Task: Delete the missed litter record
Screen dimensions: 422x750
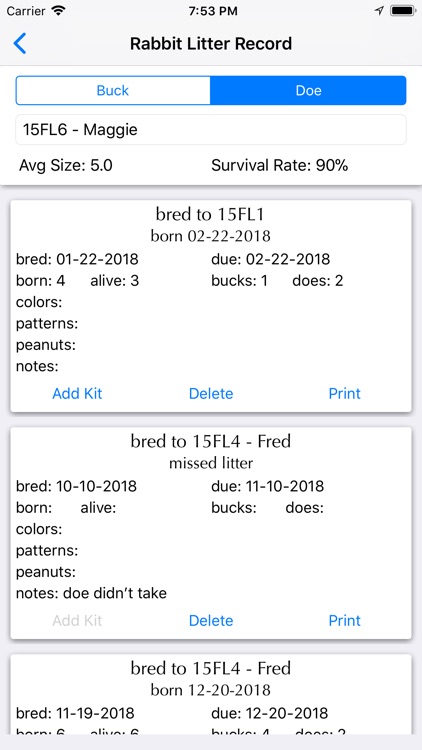Action: (211, 620)
